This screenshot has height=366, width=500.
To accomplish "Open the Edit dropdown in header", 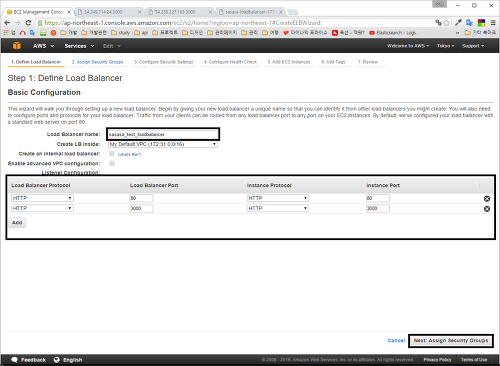I will coord(112,46).
